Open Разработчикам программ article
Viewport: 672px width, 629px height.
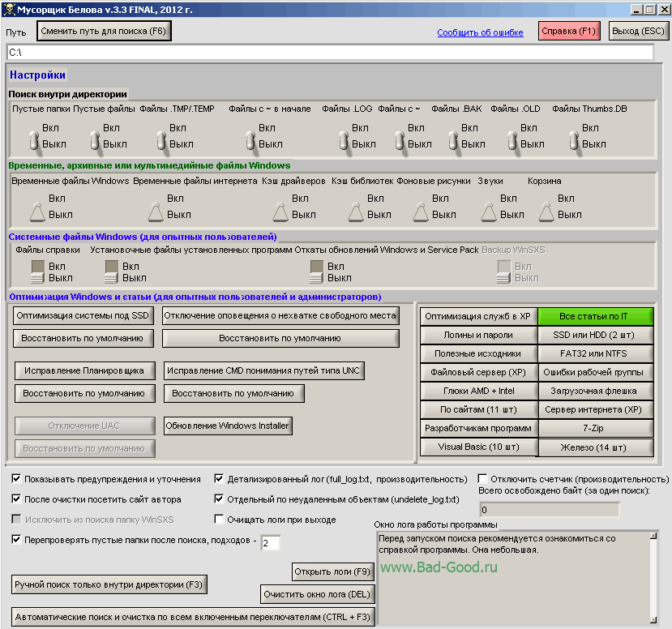tap(478, 429)
